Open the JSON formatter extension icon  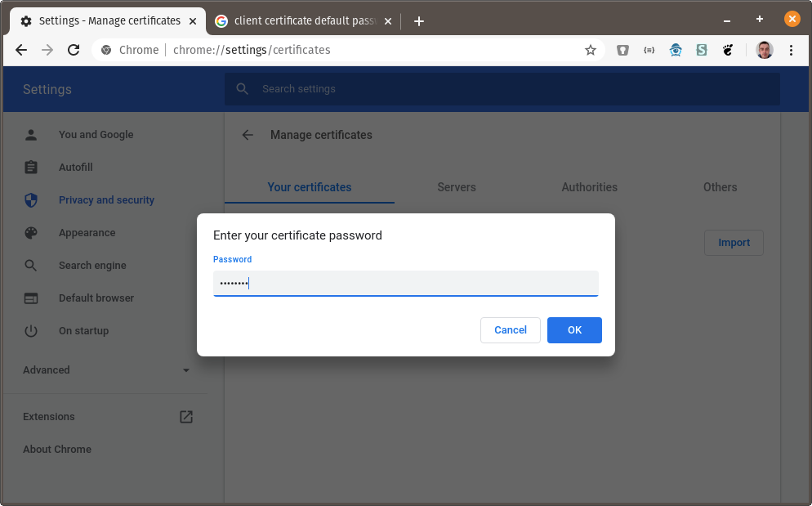point(649,50)
